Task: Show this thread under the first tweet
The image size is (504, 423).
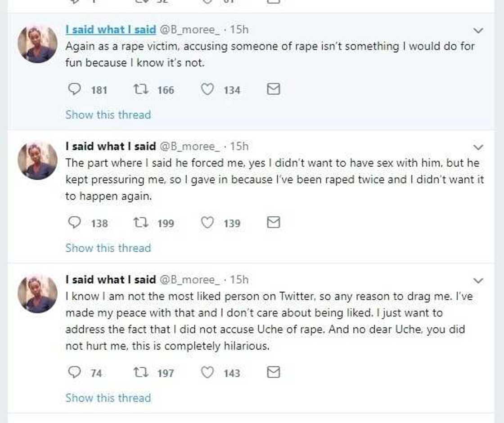Action: [x=108, y=115]
